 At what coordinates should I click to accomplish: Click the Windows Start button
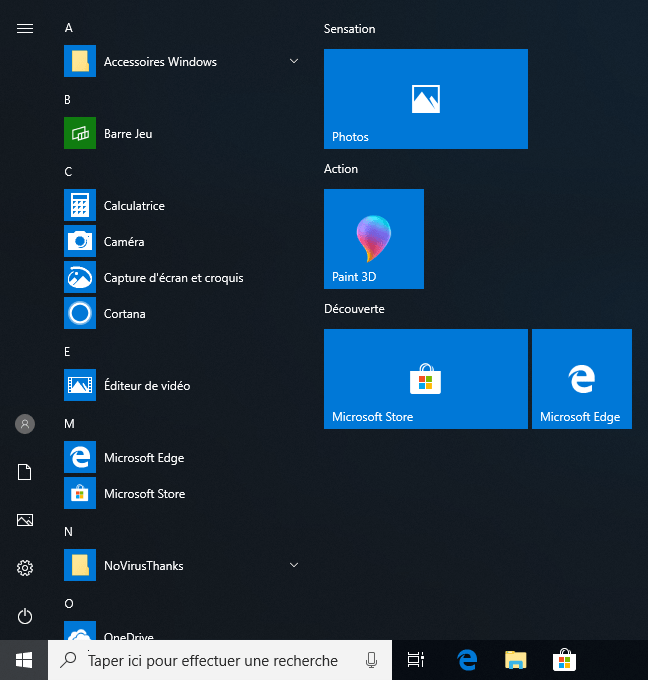[x=24, y=660]
